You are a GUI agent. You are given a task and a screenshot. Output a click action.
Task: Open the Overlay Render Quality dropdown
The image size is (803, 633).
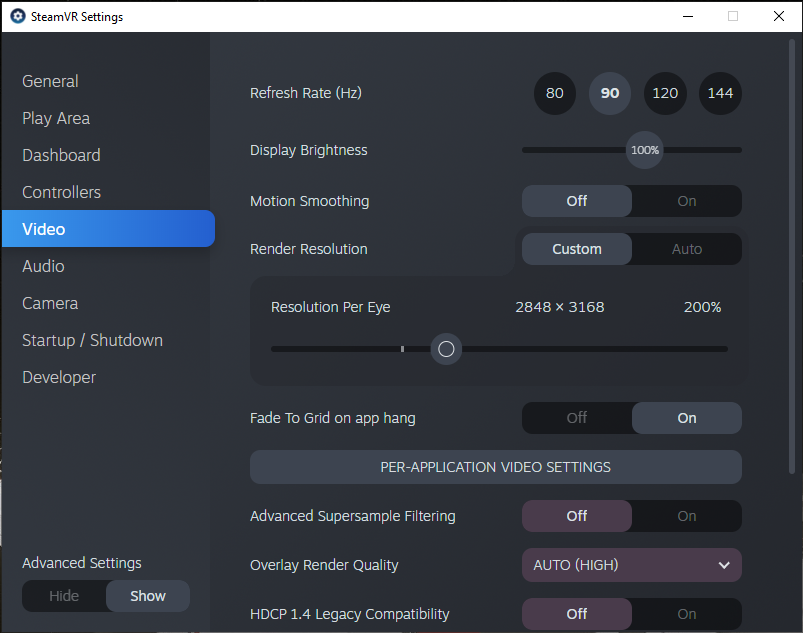(632, 565)
